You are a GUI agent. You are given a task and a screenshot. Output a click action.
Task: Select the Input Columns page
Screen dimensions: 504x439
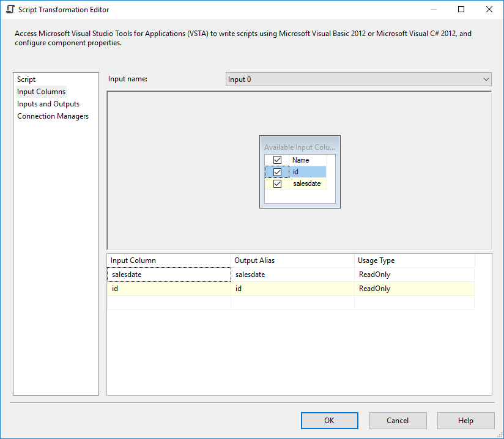pyautogui.click(x=41, y=91)
